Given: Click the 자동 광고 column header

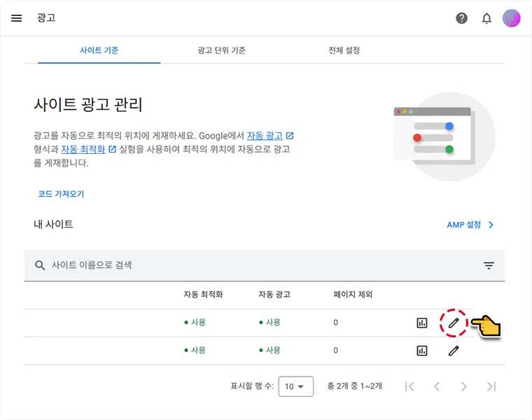Looking at the screenshot, I should click(x=274, y=295).
